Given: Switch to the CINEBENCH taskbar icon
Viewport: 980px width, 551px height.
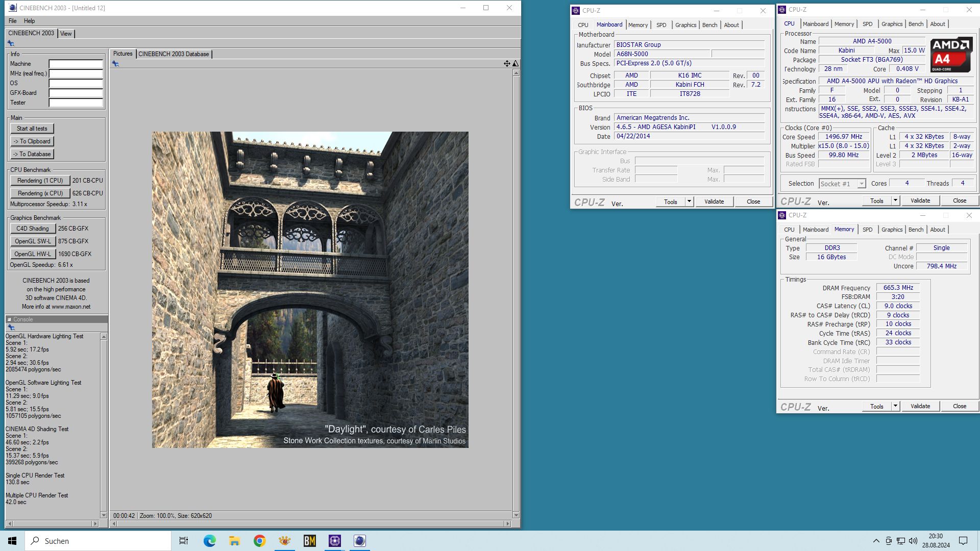Looking at the screenshot, I should point(360,541).
